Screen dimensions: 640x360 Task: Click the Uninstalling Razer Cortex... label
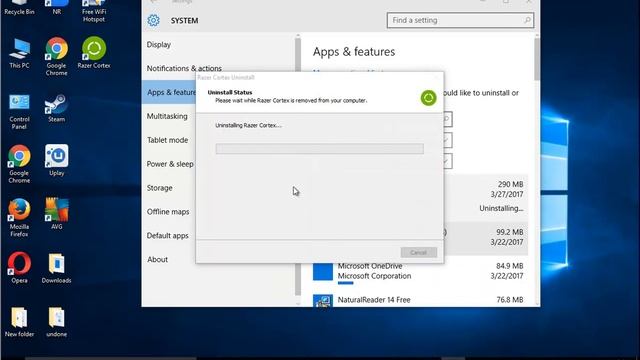coord(248,125)
